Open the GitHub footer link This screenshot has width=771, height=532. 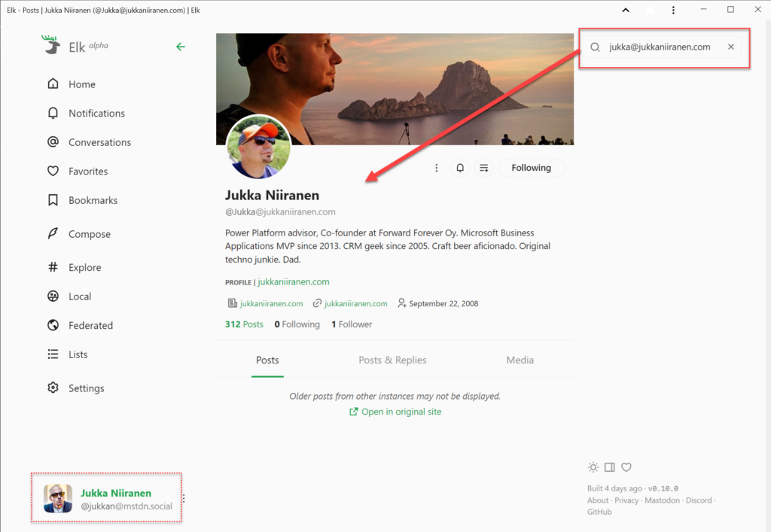pyautogui.click(x=599, y=512)
